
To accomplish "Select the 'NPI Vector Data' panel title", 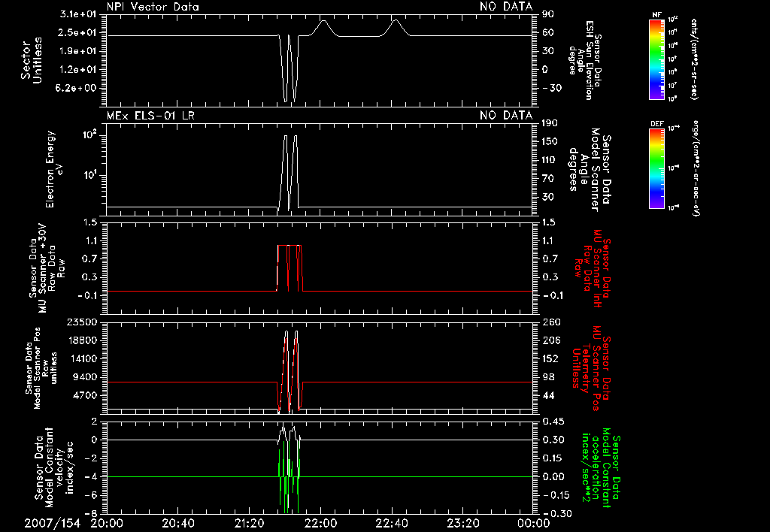I will click(153, 7).
